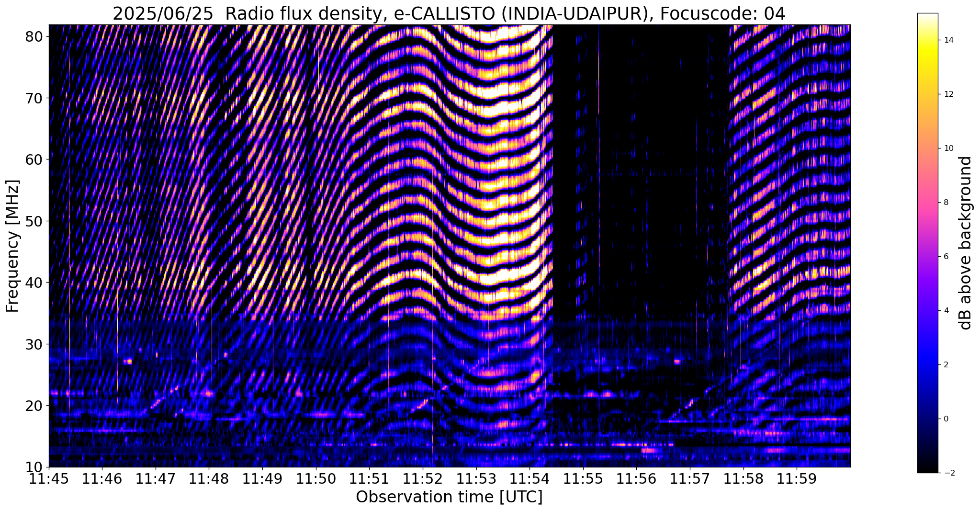The image size is (980, 511).
Task: Click the 11:46 time tick label
Action: [x=102, y=479]
